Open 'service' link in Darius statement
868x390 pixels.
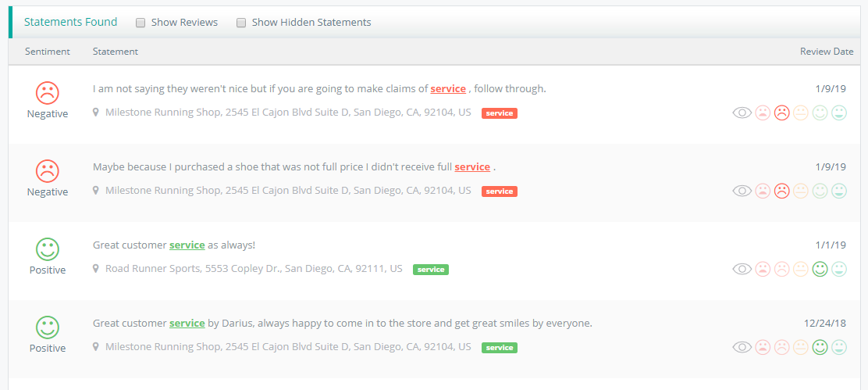(x=187, y=323)
